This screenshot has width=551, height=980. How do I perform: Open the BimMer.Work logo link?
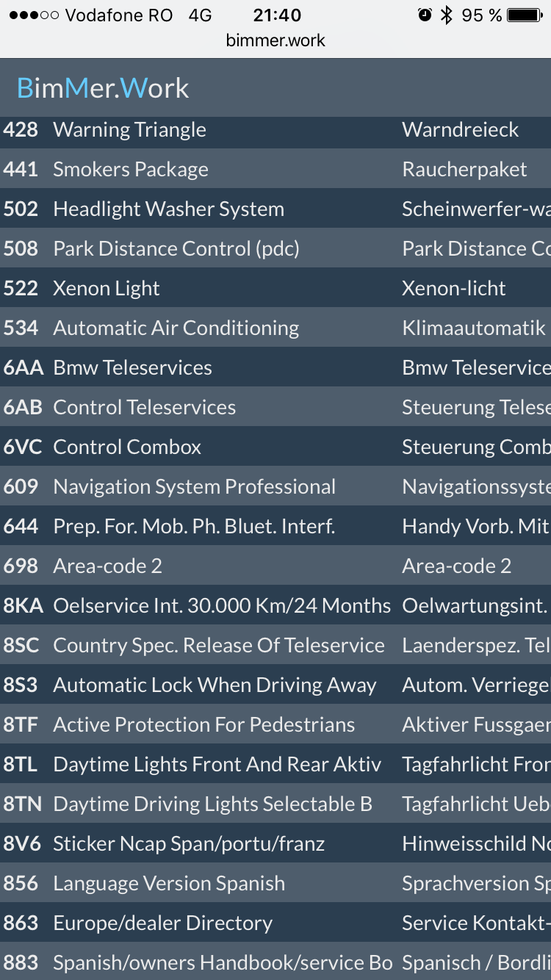point(103,88)
